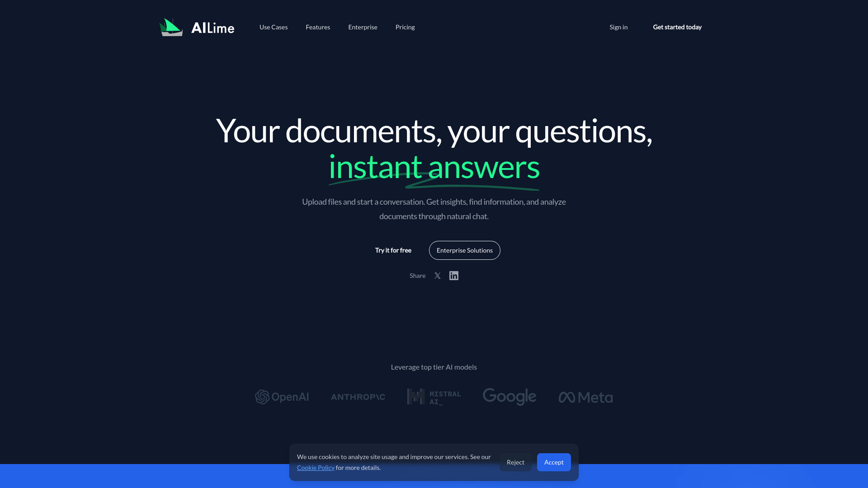Click the AILime logo icon
The width and height of the screenshot is (868, 488).
tap(171, 27)
